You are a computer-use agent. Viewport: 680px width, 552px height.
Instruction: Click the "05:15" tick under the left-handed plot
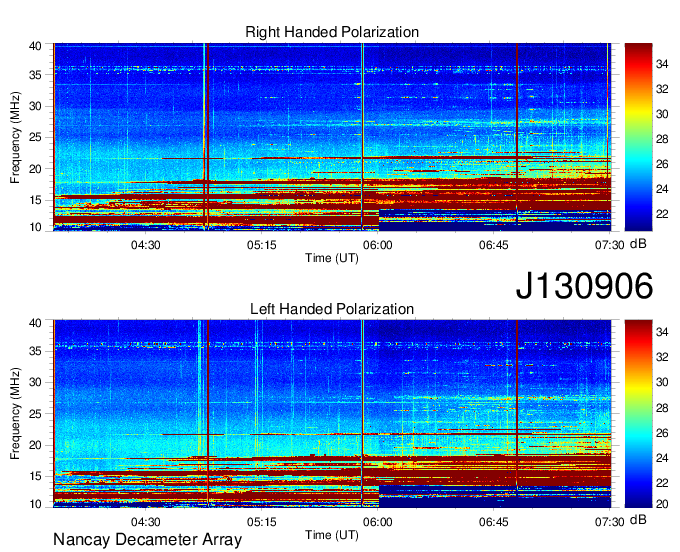click(262, 522)
